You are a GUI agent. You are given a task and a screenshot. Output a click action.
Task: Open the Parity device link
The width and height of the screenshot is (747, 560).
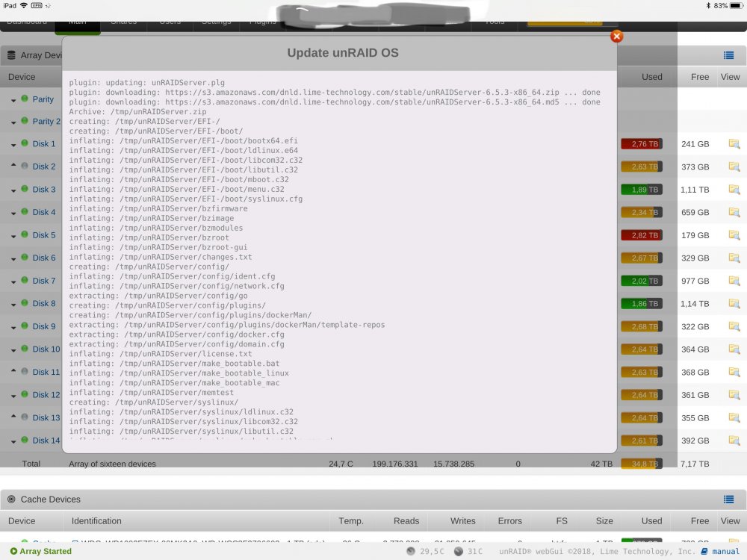pos(43,99)
